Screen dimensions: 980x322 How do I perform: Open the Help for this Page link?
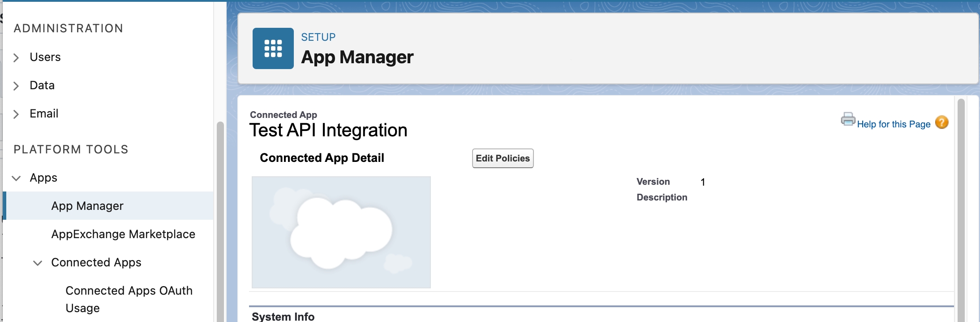[x=894, y=124]
